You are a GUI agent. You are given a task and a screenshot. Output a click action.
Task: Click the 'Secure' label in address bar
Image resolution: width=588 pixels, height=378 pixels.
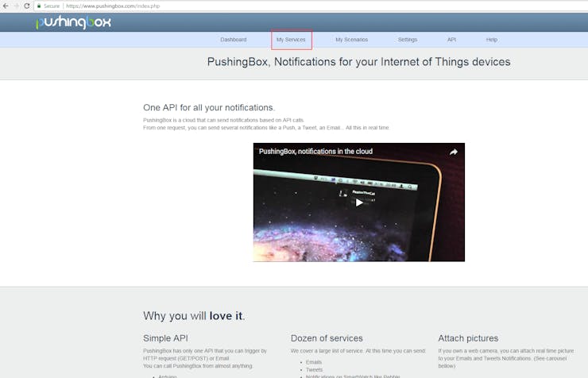click(x=52, y=6)
